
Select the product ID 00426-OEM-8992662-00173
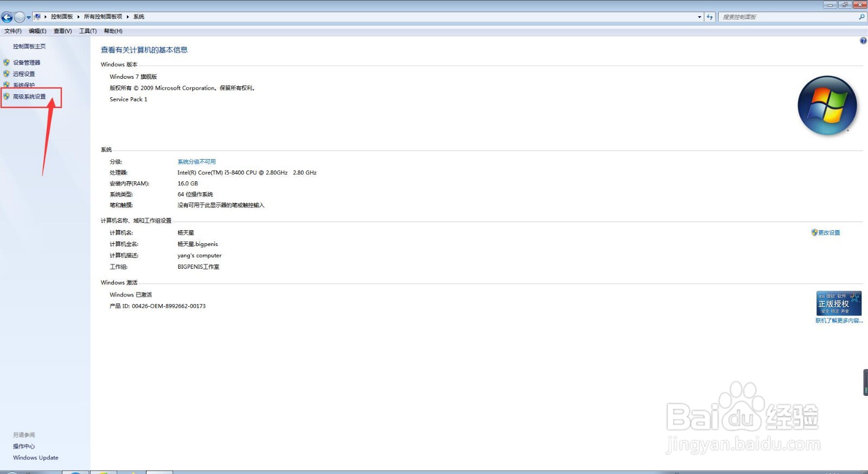[169, 306]
